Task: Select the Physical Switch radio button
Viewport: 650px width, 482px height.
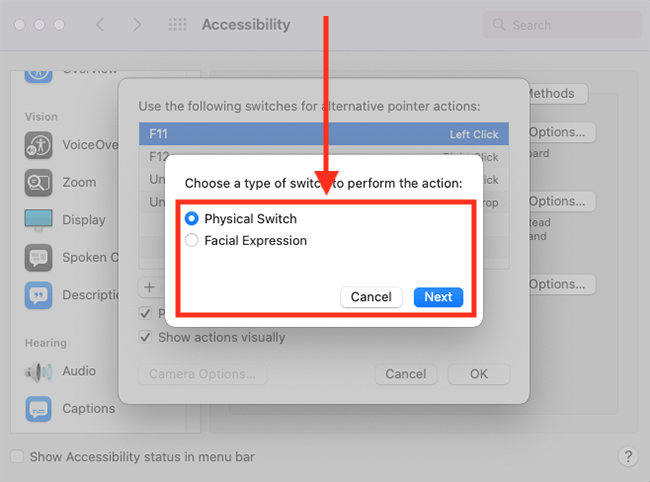Action: [x=192, y=218]
